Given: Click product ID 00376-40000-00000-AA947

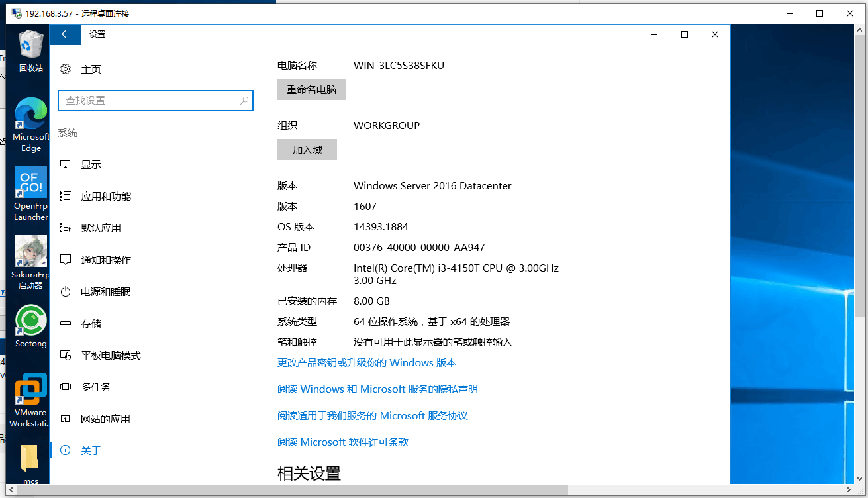Looking at the screenshot, I should click(419, 247).
